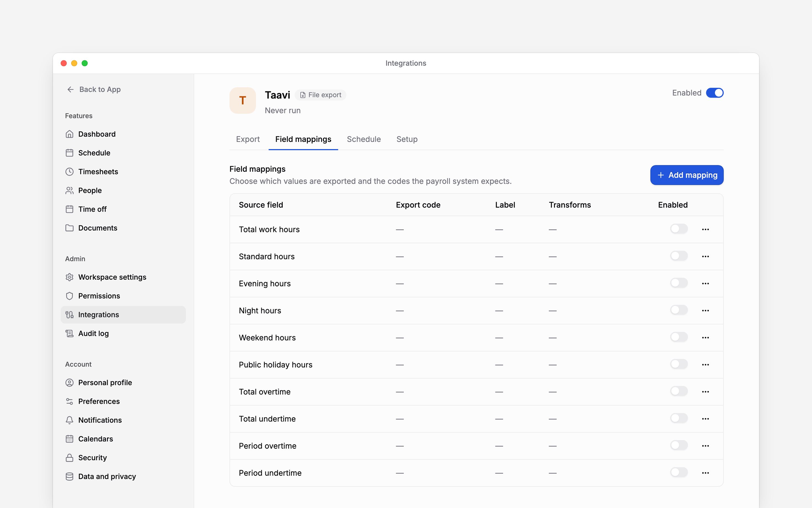This screenshot has height=508, width=812.
Task: Click the People icon in the sidebar
Action: click(70, 190)
